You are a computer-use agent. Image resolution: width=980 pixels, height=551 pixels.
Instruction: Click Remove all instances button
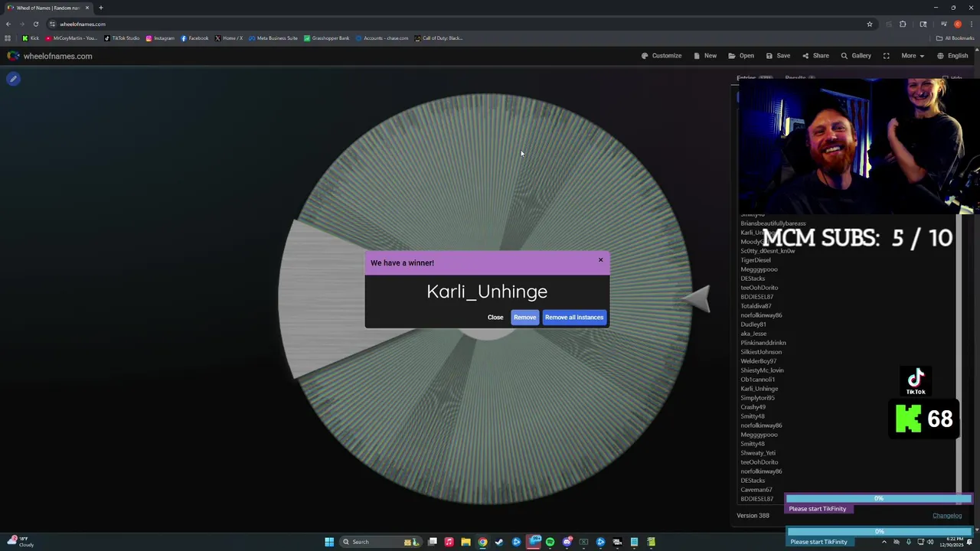coord(574,318)
